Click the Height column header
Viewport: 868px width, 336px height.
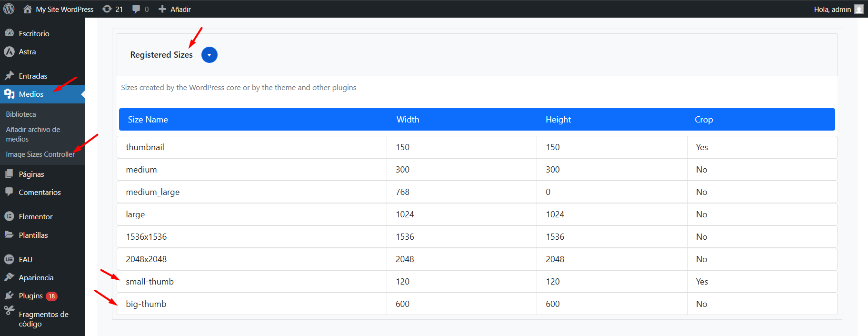click(x=558, y=120)
